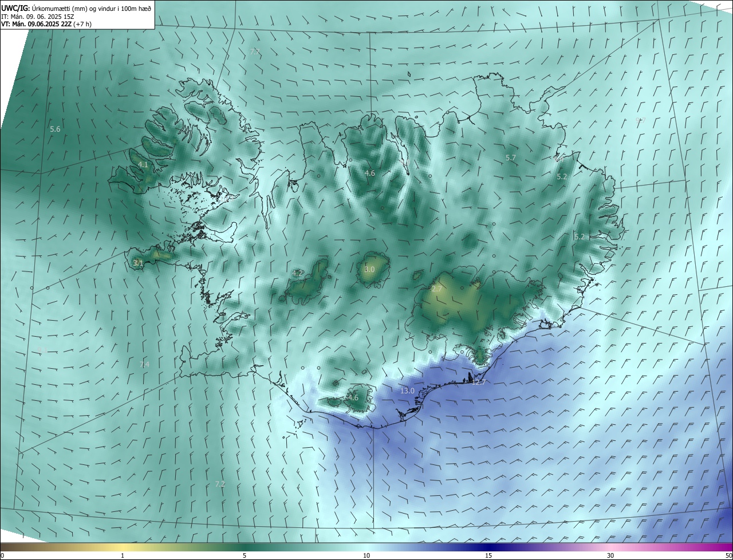The width and height of the screenshot is (733, 560).
Task: Select the 'IT: Mán. 09. 06. 2025 15Z' line
Action: pyautogui.click(x=39, y=16)
